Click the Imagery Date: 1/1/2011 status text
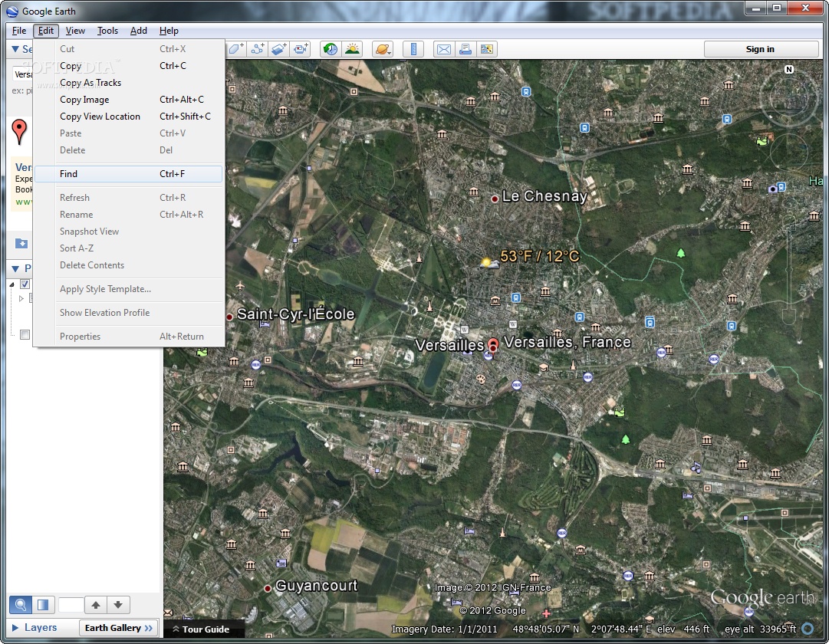The width and height of the screenshot is (829, 644). 444,629
